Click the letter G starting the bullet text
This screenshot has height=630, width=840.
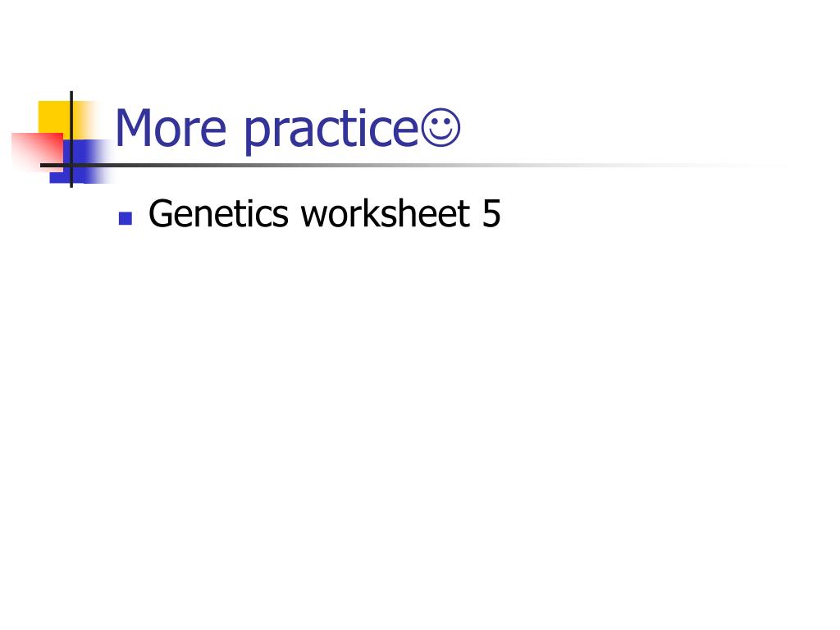pyautogui.click(x=162, y=213)
